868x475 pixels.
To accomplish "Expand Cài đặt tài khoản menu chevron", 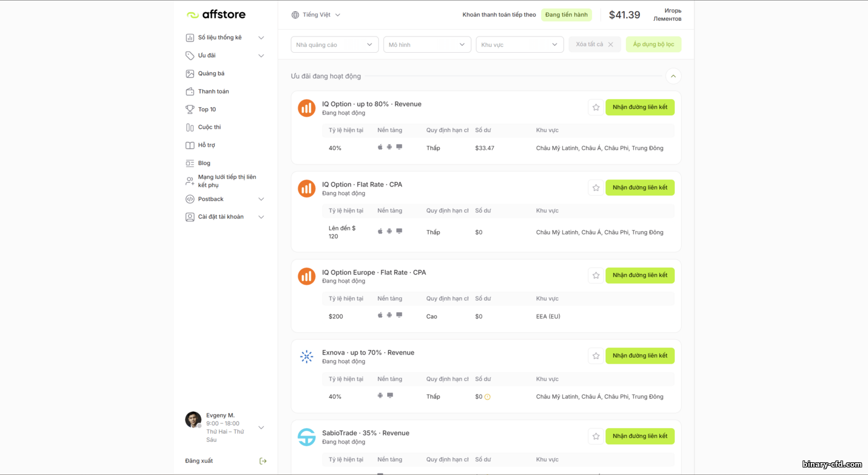I will pos(261,217).
